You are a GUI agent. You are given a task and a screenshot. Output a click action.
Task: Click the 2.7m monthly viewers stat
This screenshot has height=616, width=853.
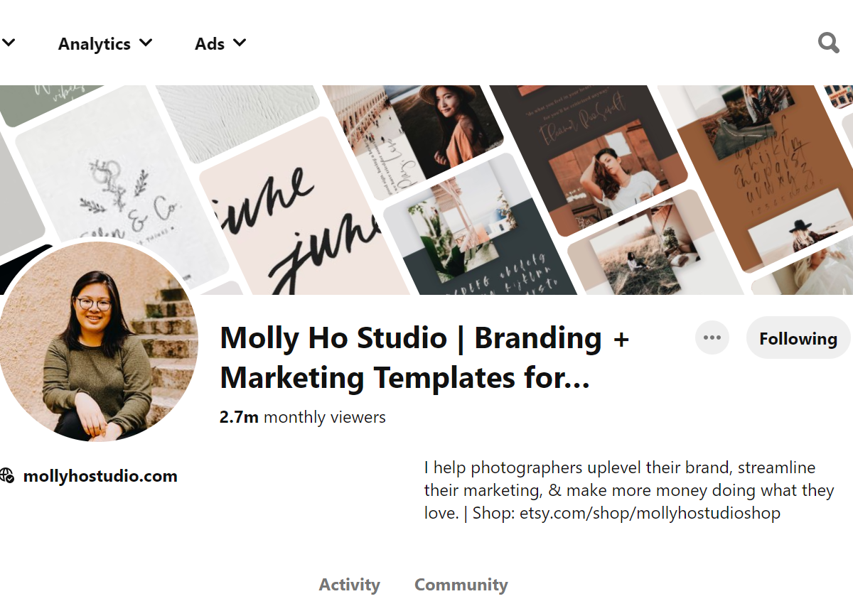(303, 417)
